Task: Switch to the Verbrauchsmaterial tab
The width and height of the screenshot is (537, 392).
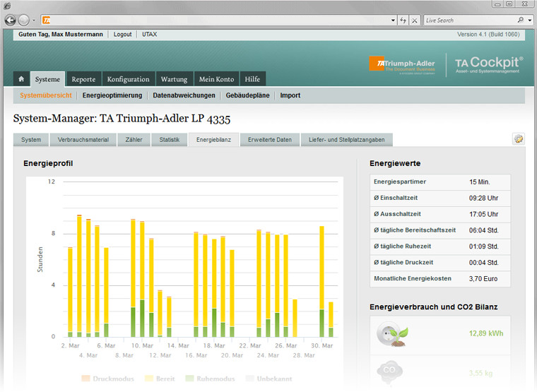Action: [x=83, y=140]
